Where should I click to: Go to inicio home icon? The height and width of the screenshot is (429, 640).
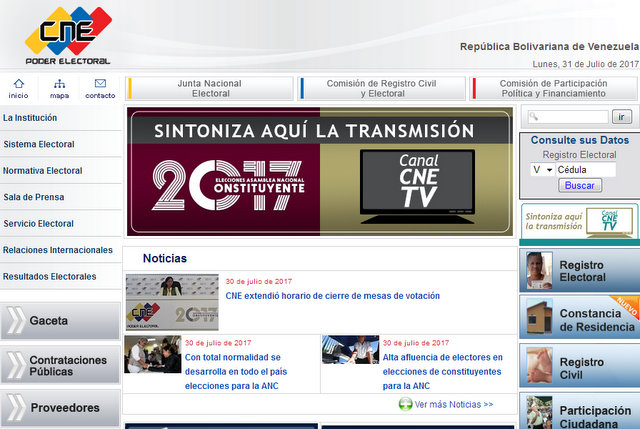coord(19,84)
